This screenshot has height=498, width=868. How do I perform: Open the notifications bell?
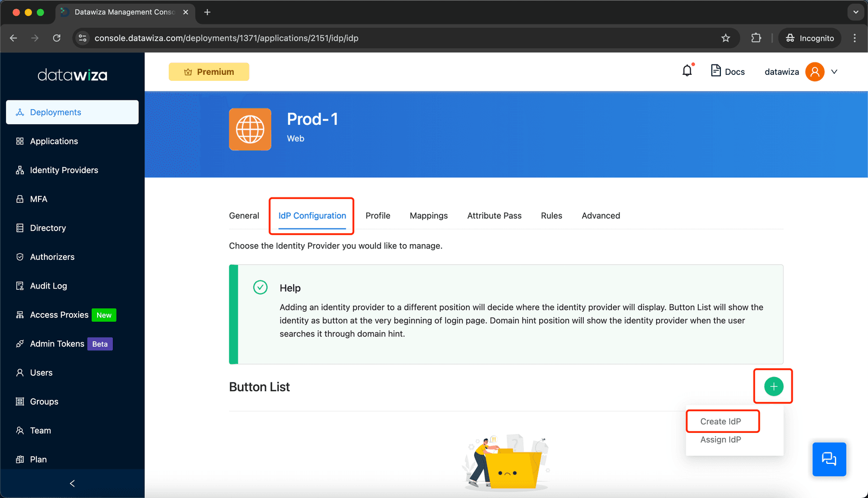coord(687,71)
